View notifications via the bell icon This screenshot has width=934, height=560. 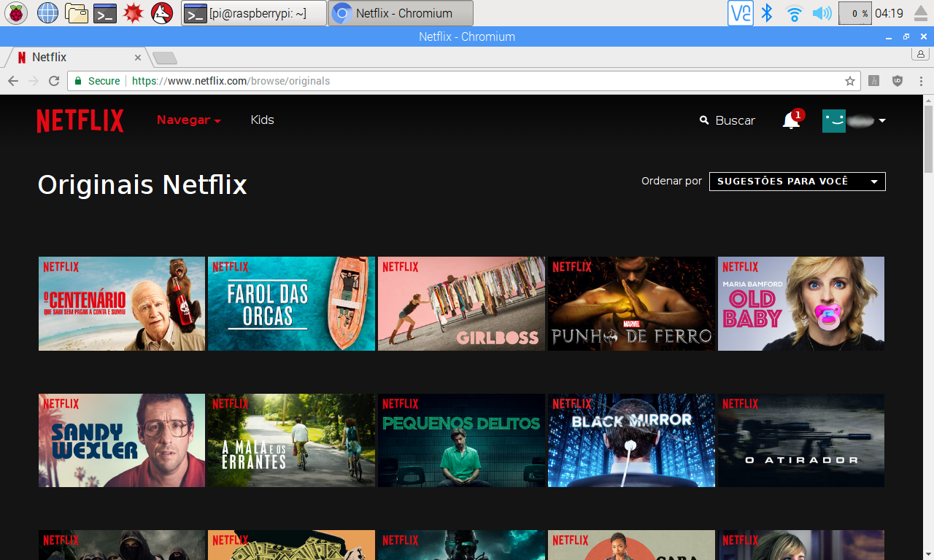792,120
